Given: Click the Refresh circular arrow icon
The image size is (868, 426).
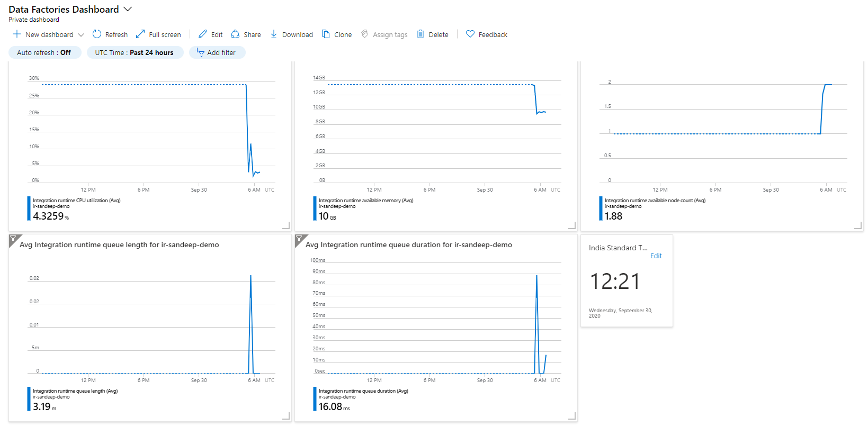Looking at the screenshot, I should [x=97, y=34].
